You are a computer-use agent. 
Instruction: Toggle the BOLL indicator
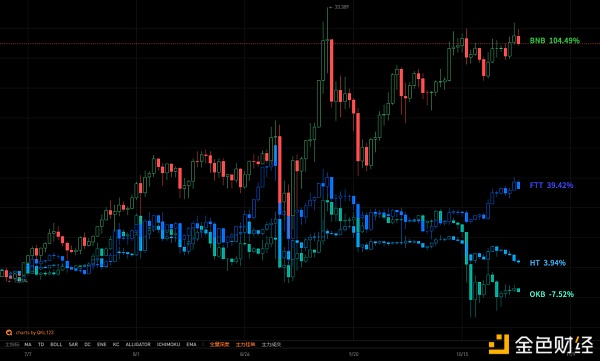[56, 345]
